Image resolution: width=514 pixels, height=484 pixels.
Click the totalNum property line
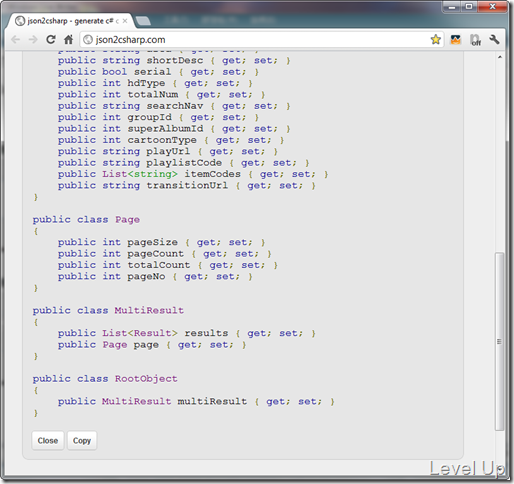[x=161, y=94]
